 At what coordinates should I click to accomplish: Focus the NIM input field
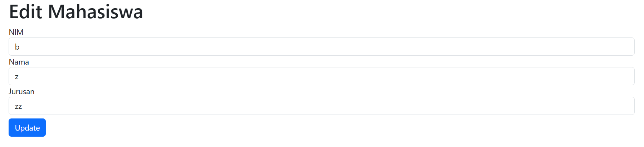(x=321, y=47)
